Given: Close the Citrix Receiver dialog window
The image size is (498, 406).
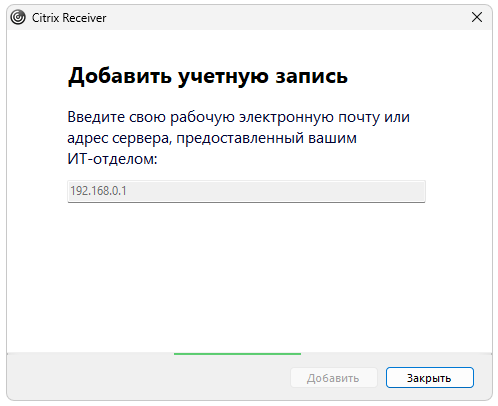Looking at the screenshot, I should coord(477,17).
